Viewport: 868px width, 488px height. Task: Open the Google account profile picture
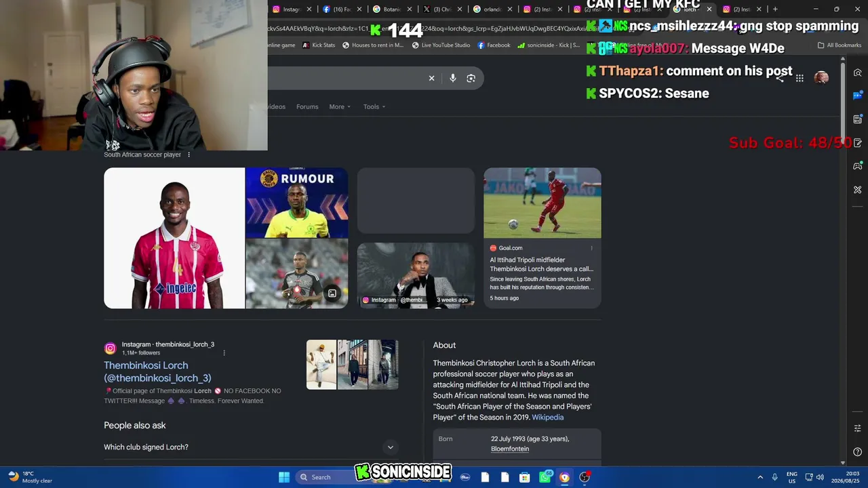(821, 77)
